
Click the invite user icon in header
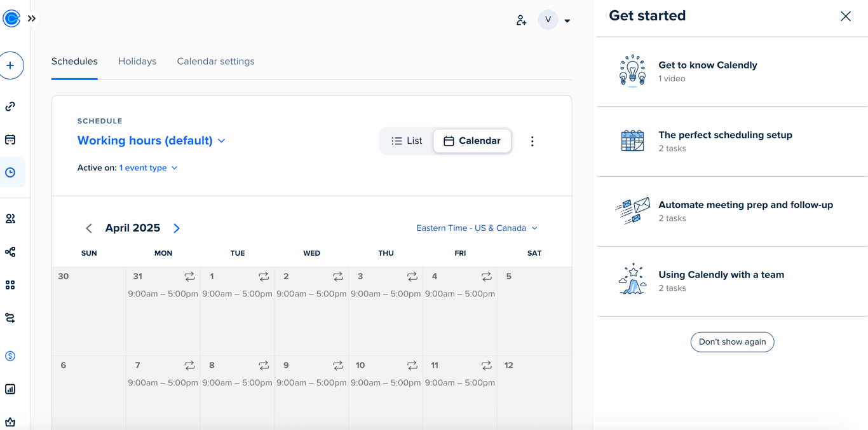[522, 20]
